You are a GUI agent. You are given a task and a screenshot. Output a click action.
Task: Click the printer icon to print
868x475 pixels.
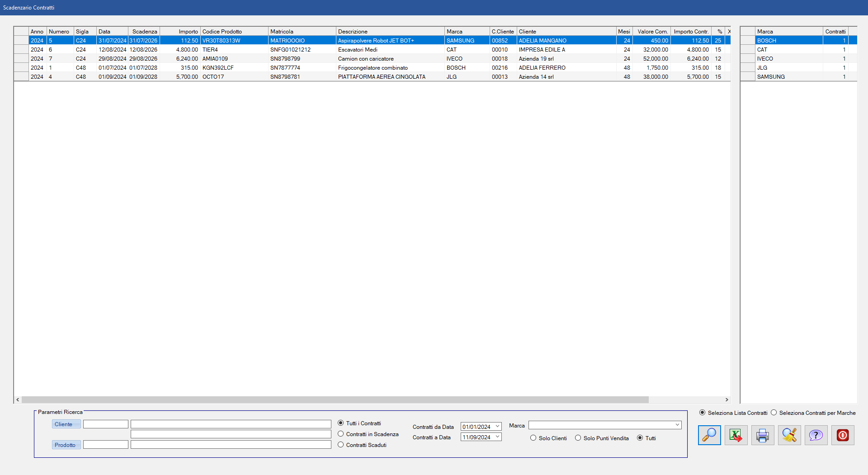pyautogui.click(x=762, y=435)
